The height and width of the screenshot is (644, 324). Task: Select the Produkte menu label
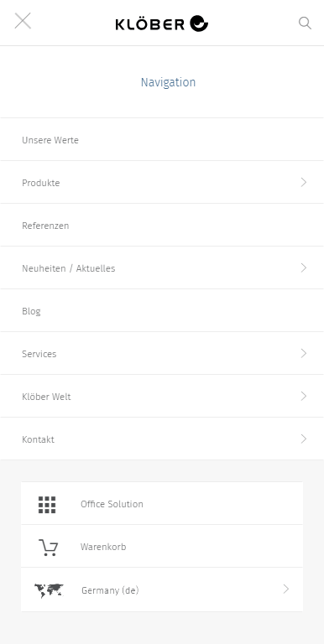40,183
